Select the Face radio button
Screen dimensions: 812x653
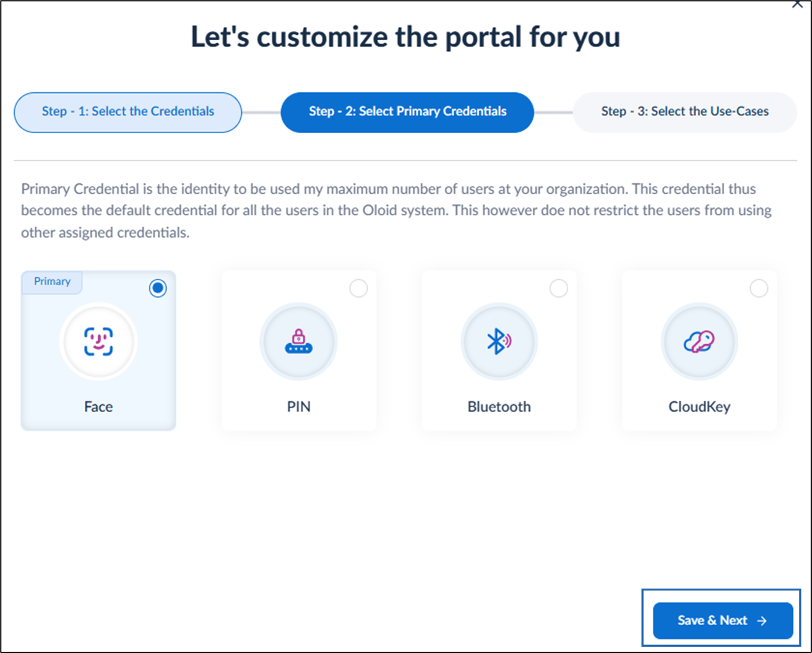(158, 288)
